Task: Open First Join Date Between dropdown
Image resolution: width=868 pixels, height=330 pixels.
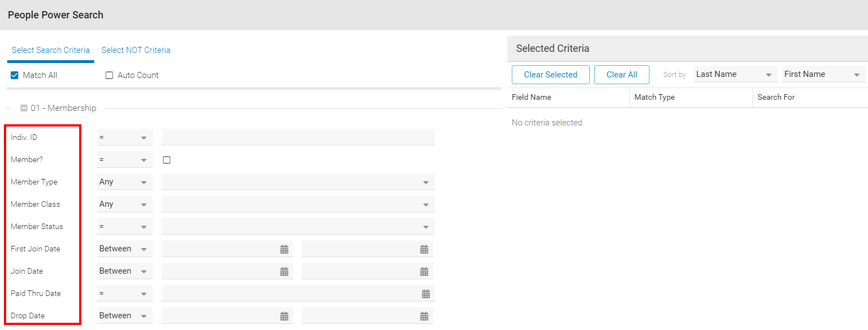Action: pos(125,249)
